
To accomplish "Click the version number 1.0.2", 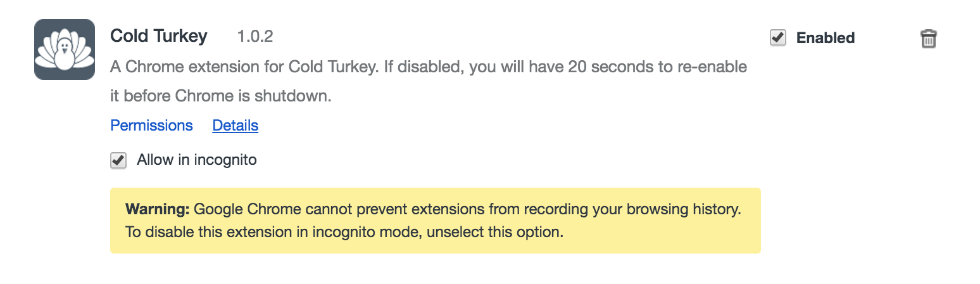I will pos(255,37).
